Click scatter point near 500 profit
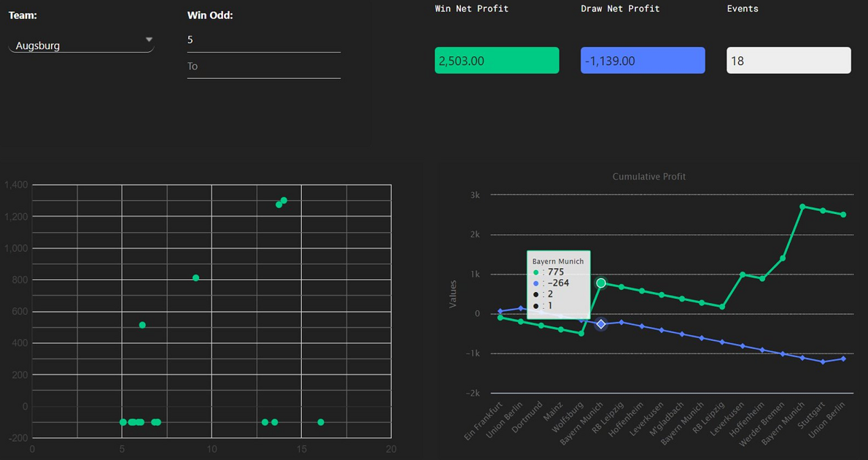 click(x=142, y=325)
